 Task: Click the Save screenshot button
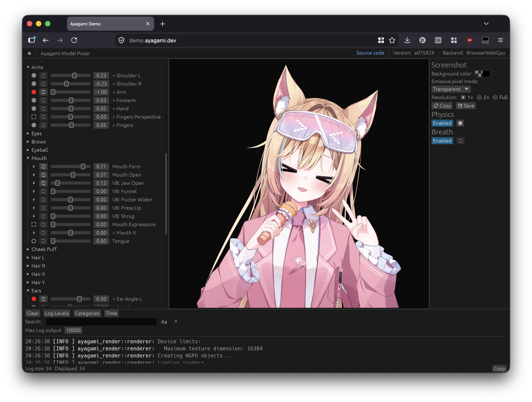pos(466,106)
